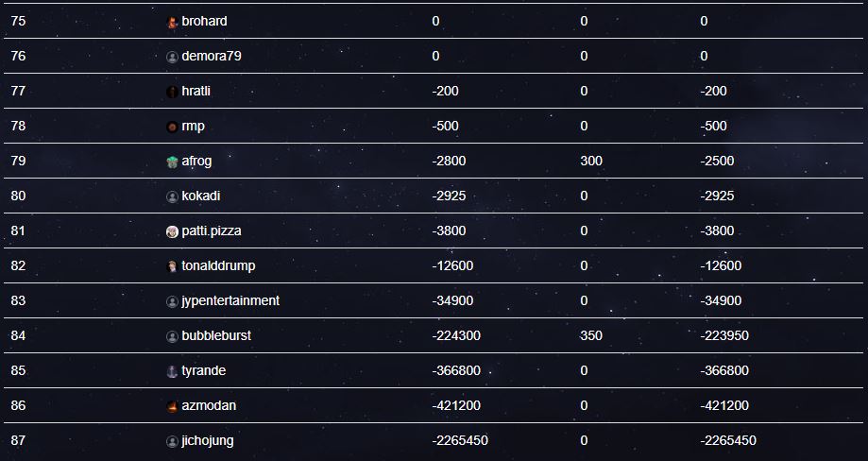This screenshot has height=461, width=868.
Task: Click rank number 87 cell
Action: [18, 440]
